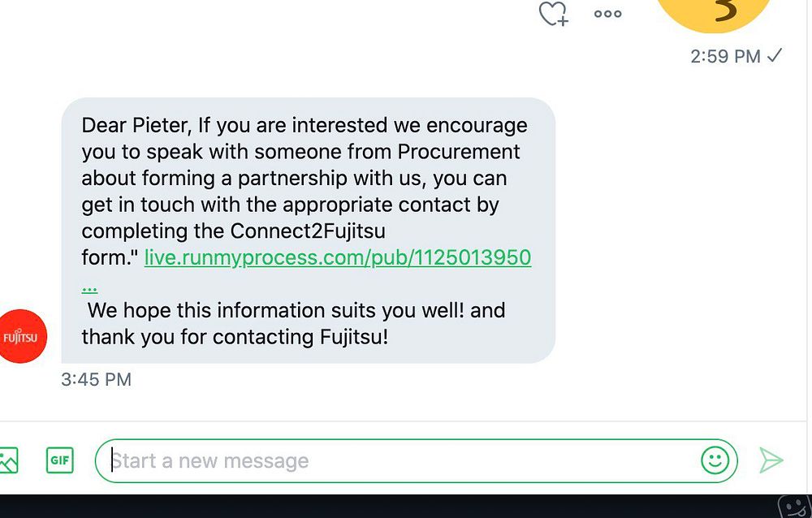Send the message with the arrow icon
The height and width of the screenshot is (518, 812).
pos(771,460)
